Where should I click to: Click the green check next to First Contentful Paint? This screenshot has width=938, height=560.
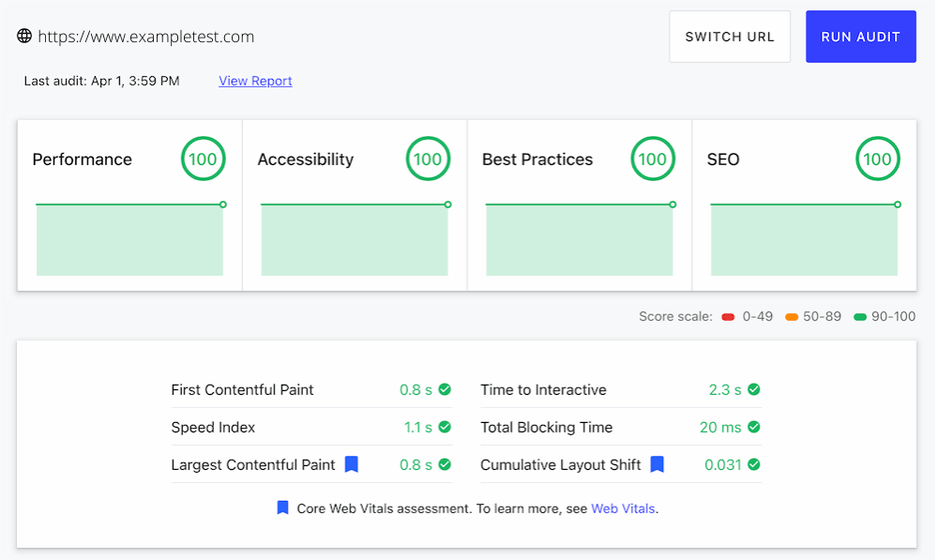(x=445, y=389)
